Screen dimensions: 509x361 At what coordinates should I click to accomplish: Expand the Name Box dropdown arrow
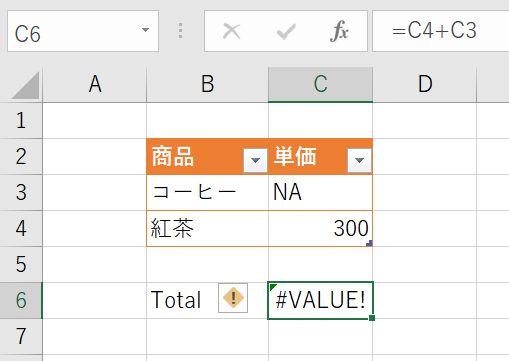click(145, 30)
